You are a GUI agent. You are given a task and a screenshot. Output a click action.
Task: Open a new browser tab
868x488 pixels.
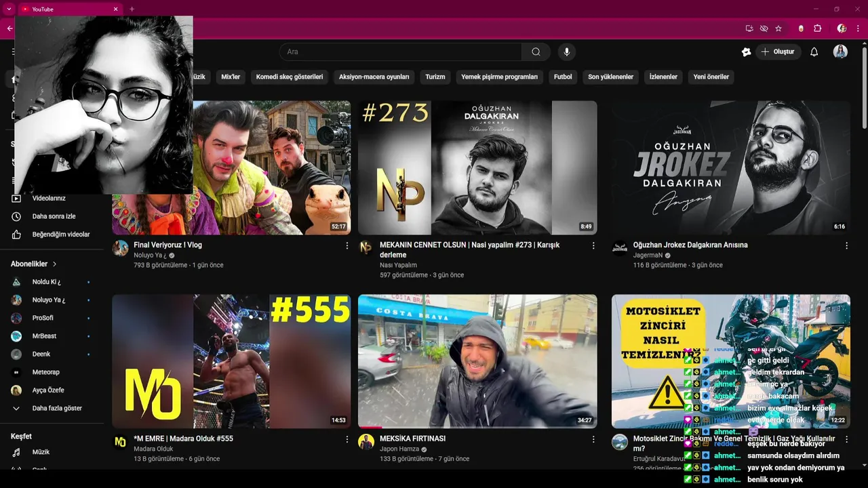132,9
